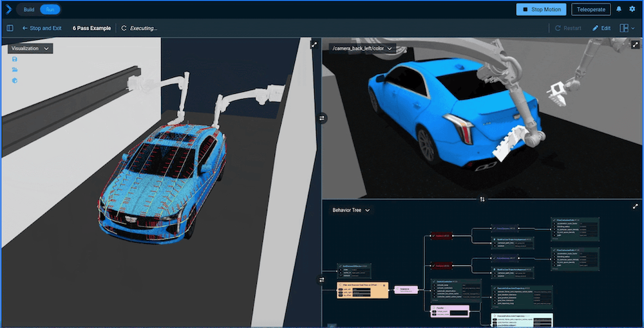Maximize the camera view pane
This screenshot has width=644, height=328.
(635, 45)
